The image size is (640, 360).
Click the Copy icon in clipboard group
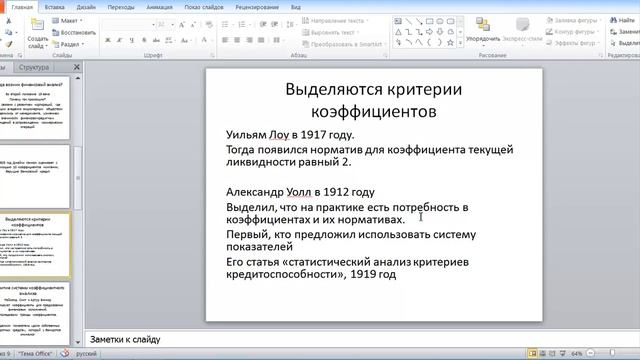[9, 32]
